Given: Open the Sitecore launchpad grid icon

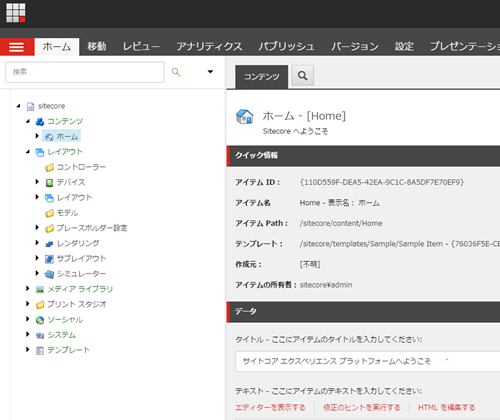Looking at the screenshot, I should tap(16, 13).
